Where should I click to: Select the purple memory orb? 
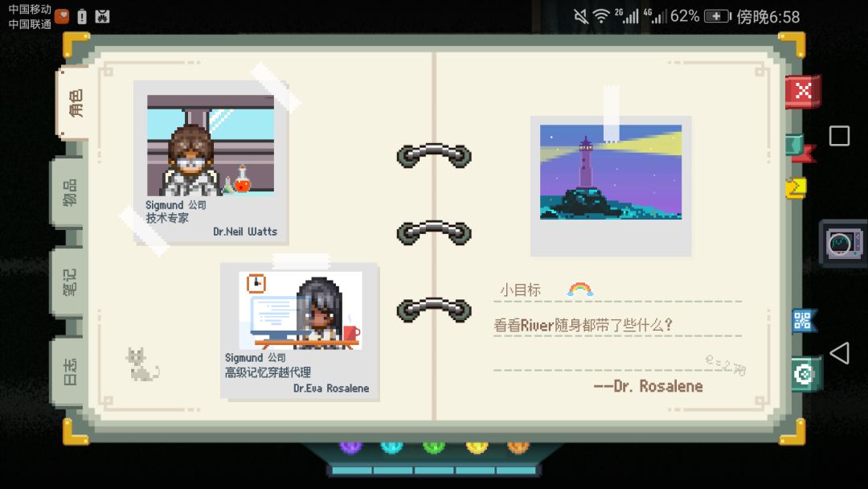coord(350,446)
